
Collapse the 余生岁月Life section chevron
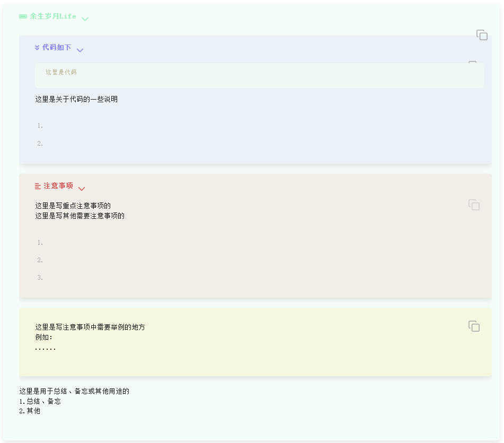tap(85, 19)
